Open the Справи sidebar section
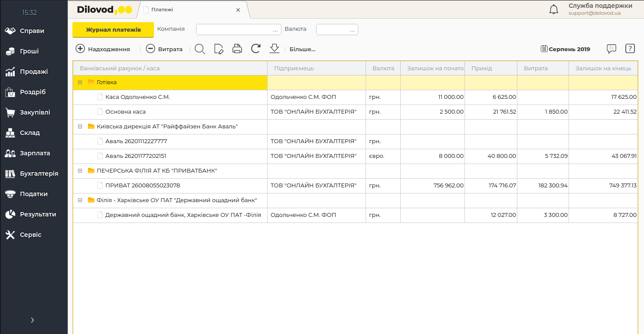The image size is (644, 334). coord(34,31)
